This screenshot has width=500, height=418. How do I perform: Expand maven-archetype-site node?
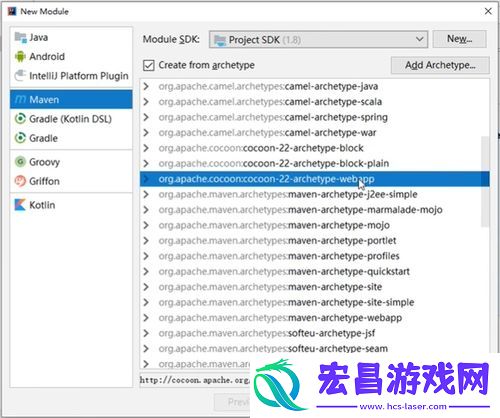(x=146, y=287)
